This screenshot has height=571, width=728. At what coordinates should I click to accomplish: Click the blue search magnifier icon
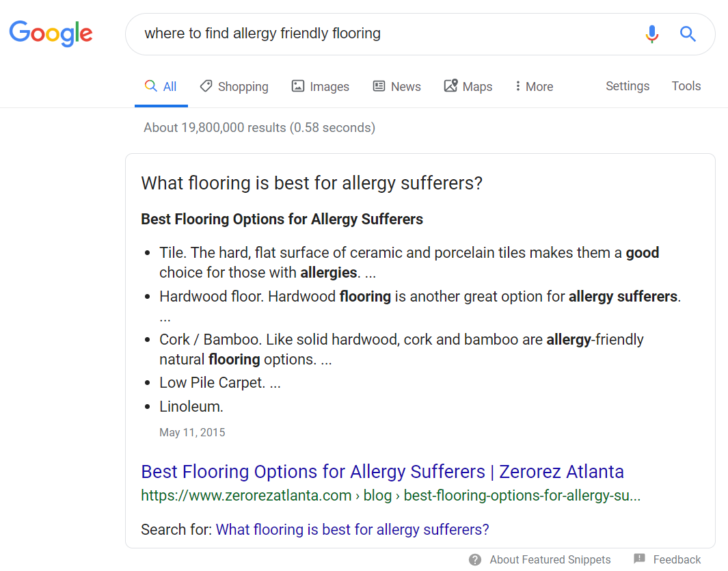coord(688,34)
